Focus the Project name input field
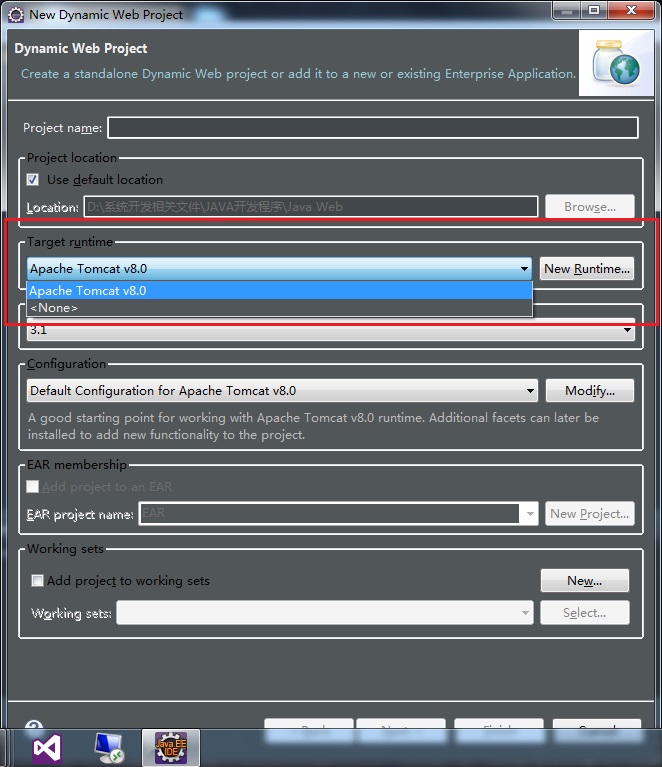This screenshot has width=662, height=767. pyautogui.click(x=373, y=128)
